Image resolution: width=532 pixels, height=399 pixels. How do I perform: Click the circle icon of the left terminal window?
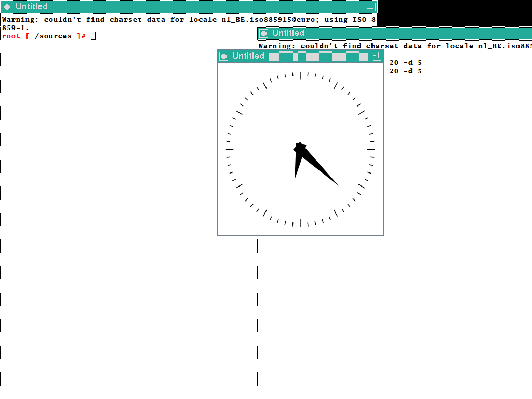coord(7,7)
